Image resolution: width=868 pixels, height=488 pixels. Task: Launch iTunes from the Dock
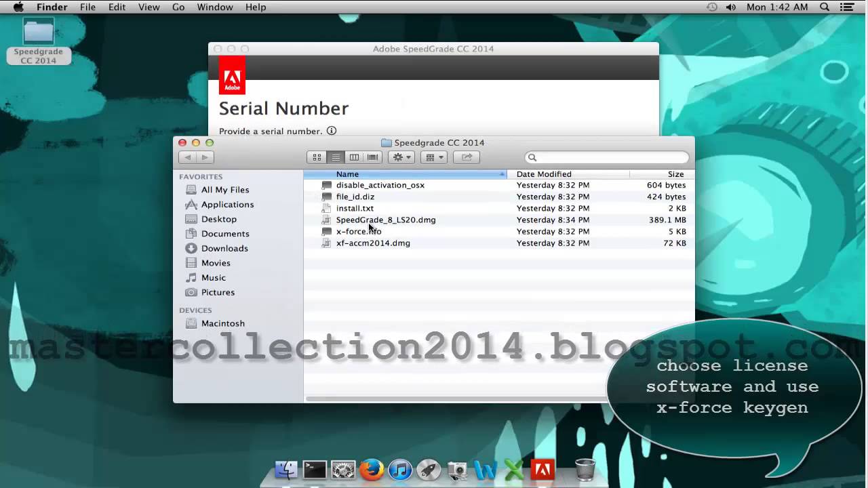pyautogui.click(x=400, y=469)
